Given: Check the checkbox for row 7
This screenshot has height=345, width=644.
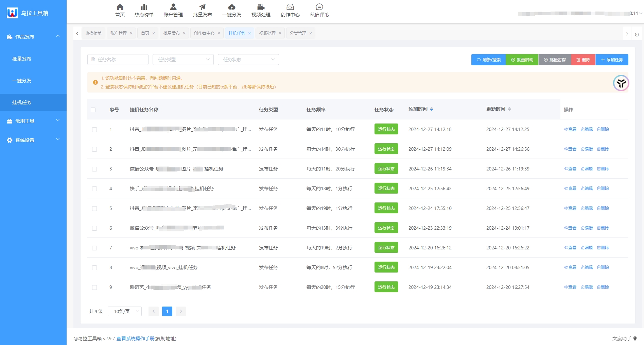Looking at the screenshot, I should (94, 248).
